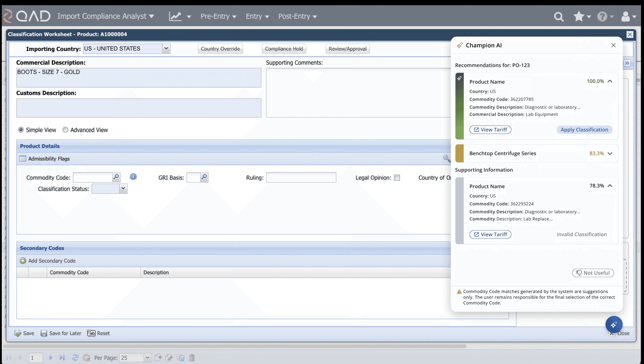Click the search magnifier in top navigation
Viewport: 644px width, 364px height.
(559, 17)
